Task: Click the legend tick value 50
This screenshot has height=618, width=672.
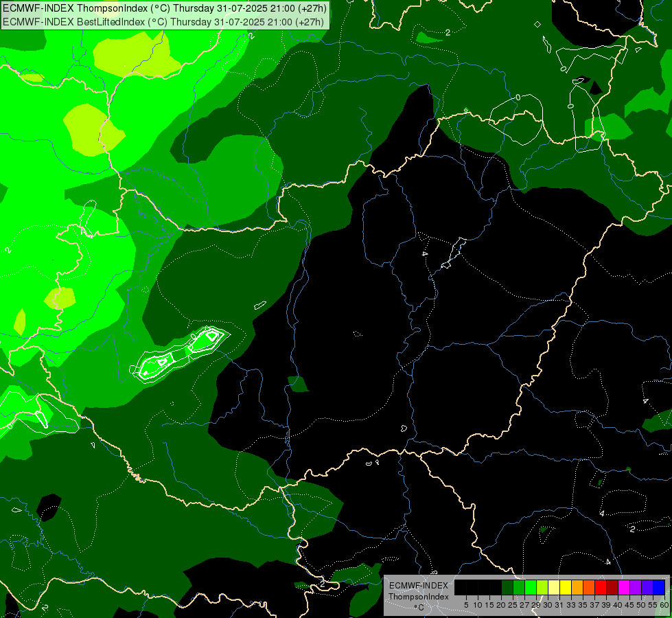Action: (642, 605)
